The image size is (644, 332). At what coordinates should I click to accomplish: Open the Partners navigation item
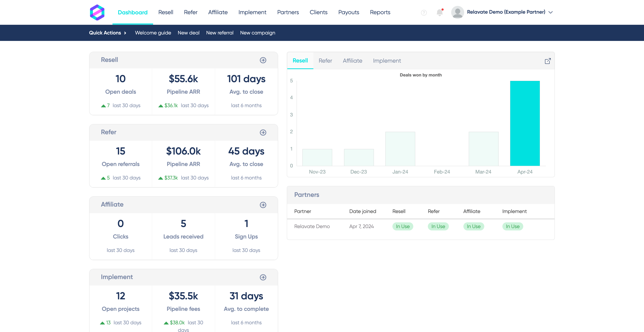[288, 12]
